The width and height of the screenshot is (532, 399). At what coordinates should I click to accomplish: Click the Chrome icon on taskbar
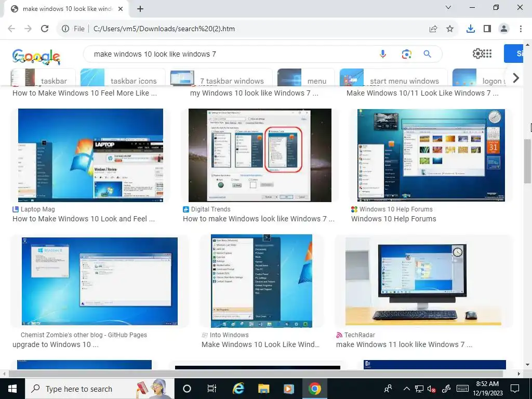pyautogui.click(x=314, y=389)
